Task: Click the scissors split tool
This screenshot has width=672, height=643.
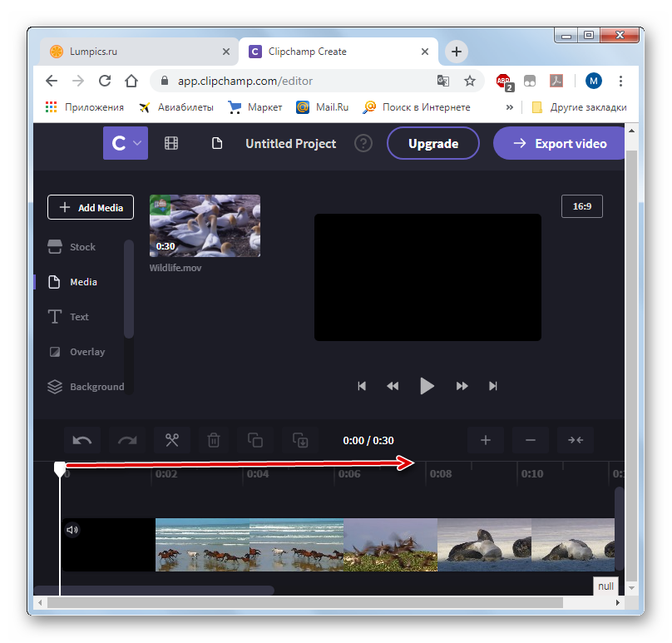Action: 172,440
